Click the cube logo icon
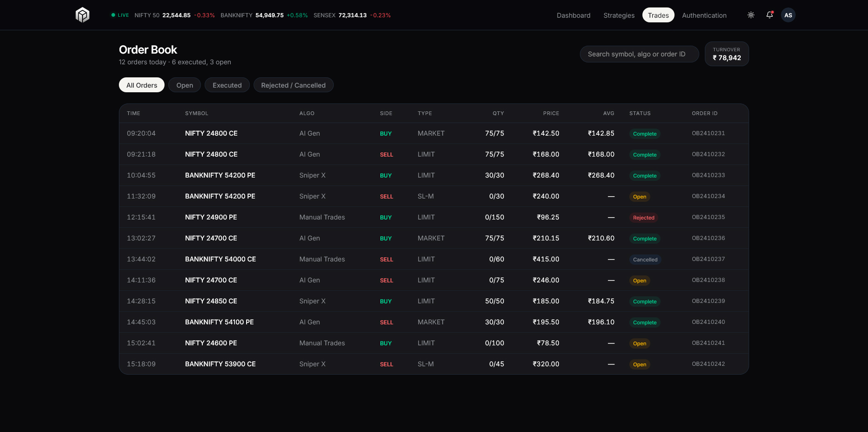The image size is (868, 432). click(83, 15)
